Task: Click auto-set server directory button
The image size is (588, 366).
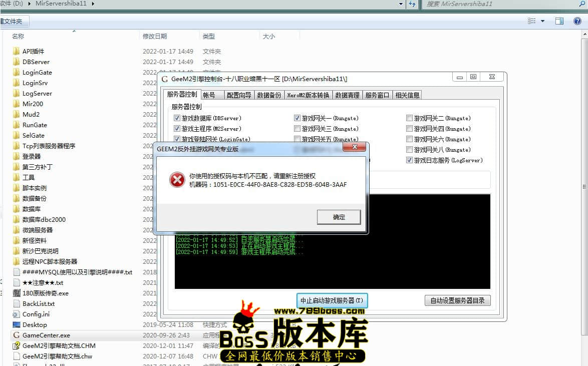Action: point(457,300)
